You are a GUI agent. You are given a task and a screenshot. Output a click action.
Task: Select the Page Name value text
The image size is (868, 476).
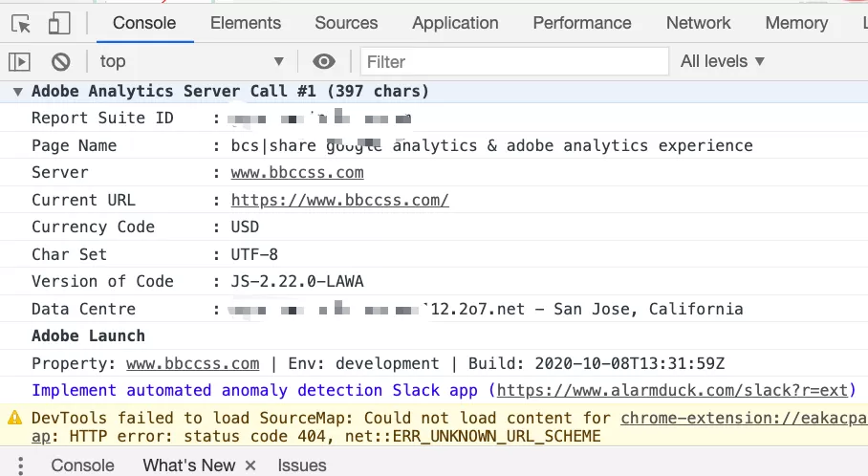pyautogui.click(x=491, y=145)
